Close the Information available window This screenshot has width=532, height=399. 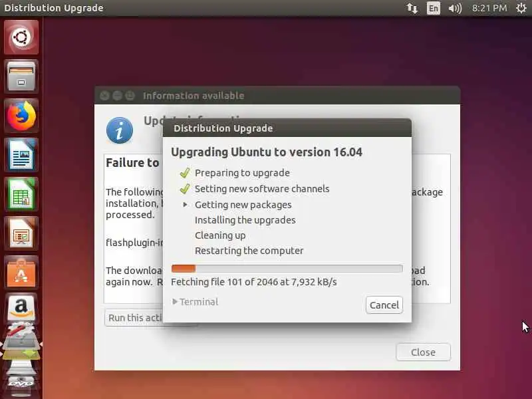pos(423,352)
